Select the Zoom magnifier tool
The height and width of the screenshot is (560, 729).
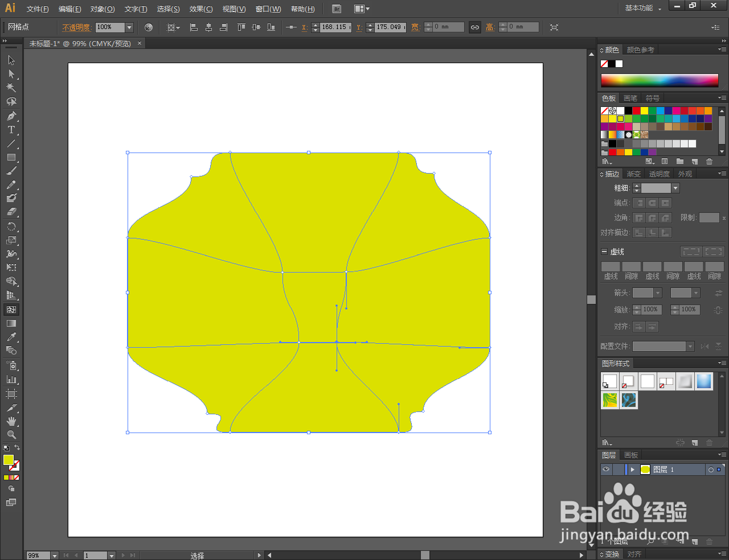click(x=11, y=435)
